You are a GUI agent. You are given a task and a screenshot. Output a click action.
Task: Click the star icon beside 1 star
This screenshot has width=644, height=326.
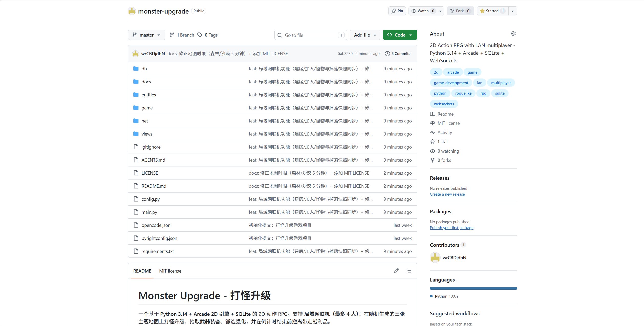click(x=433, y=142)
